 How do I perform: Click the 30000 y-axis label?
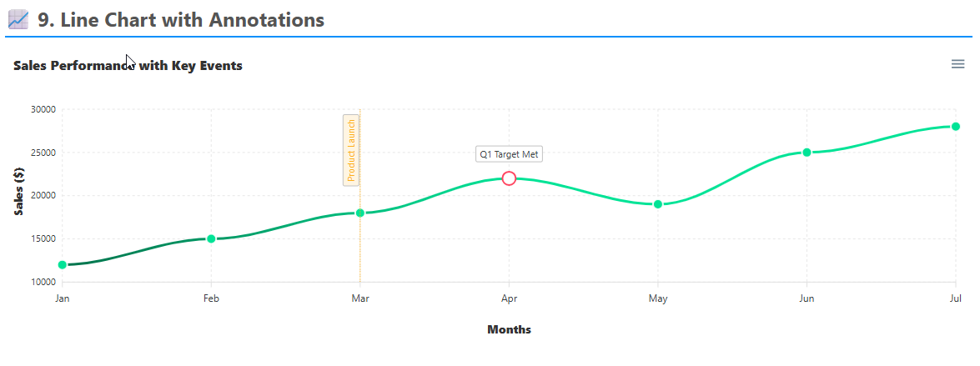[42, 109]
